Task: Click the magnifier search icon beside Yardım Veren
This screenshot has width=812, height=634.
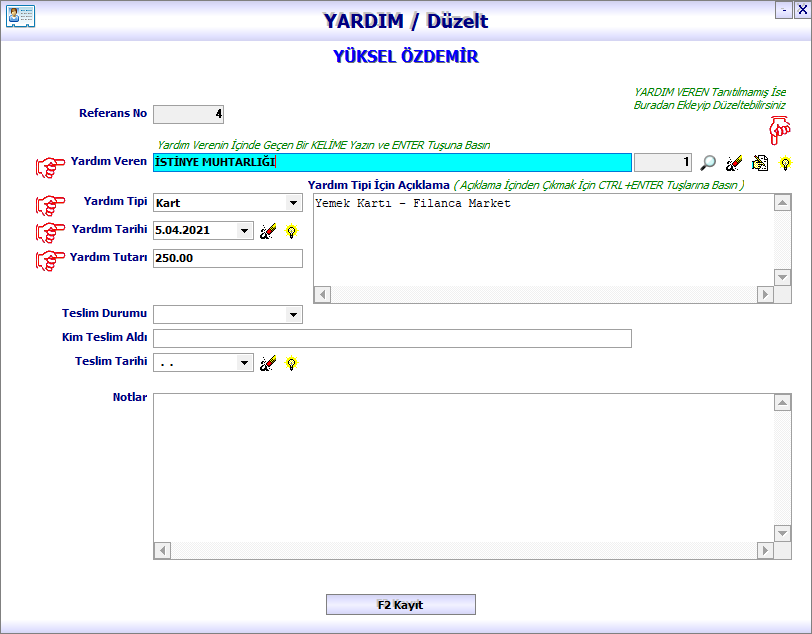Action: tap(708, 163)
